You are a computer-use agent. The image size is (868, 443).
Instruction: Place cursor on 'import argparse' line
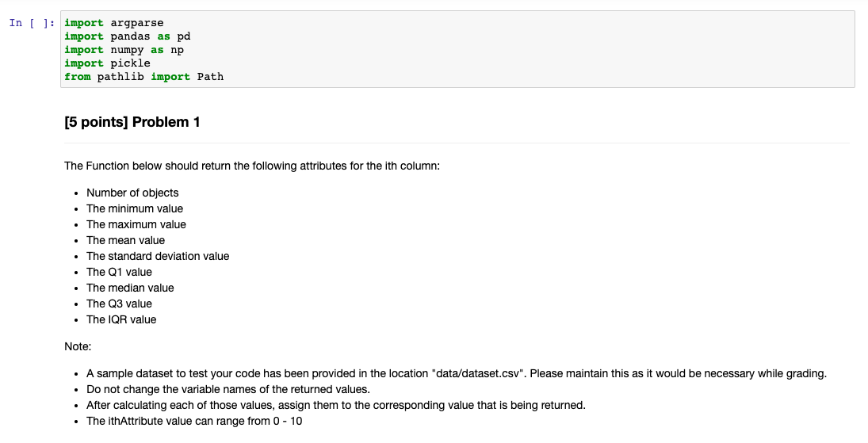(114, 23)
